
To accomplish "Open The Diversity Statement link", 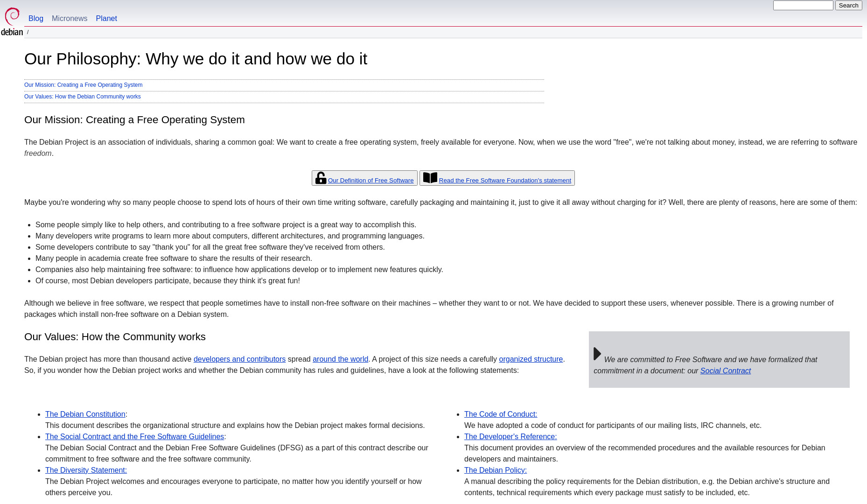I will tap(86, 470).
